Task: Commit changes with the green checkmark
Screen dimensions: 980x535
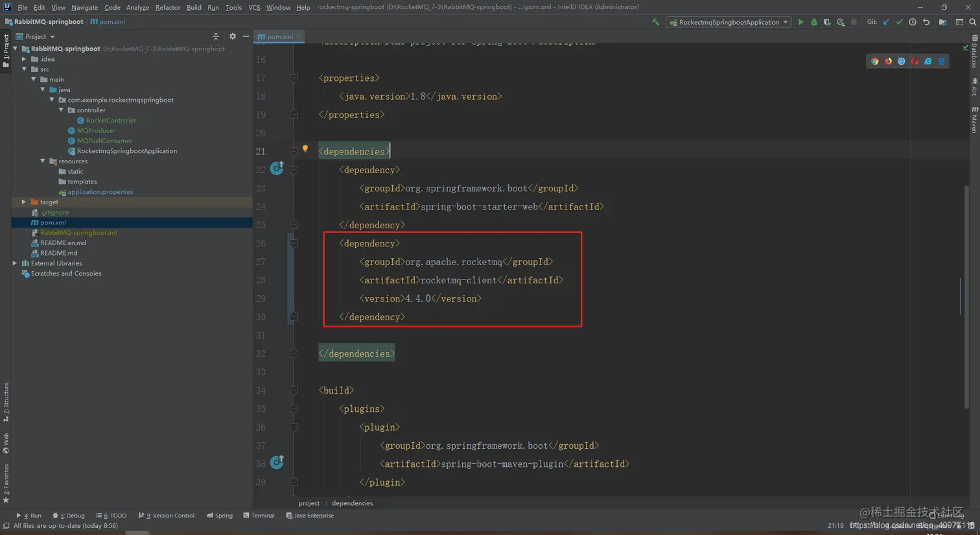Action: pyautogui.click(x=899, y=22)
